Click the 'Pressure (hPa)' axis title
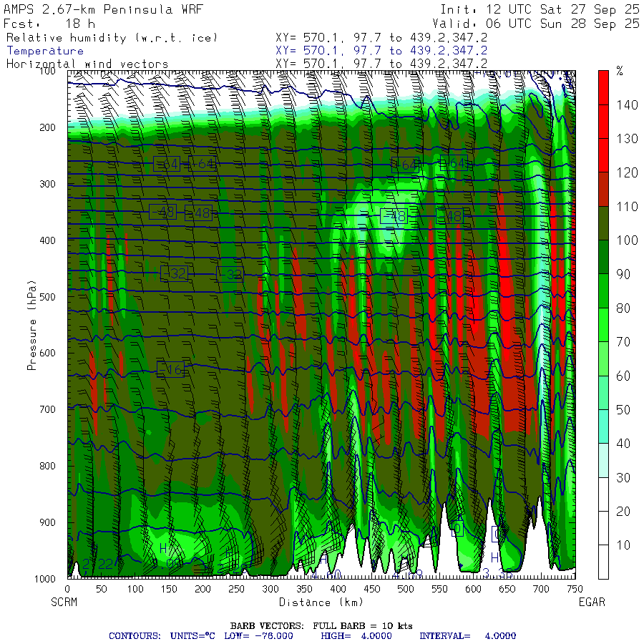 [x=32, y=326]
